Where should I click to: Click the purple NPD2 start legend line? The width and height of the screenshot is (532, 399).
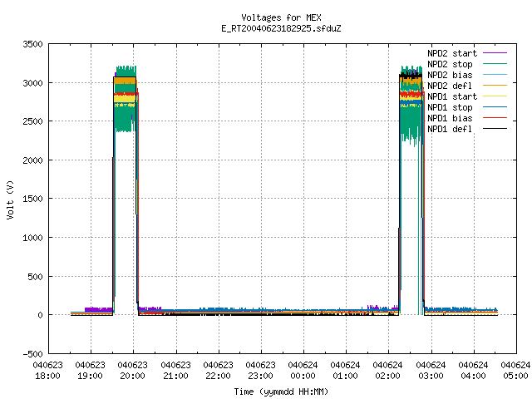click(495, 53)
